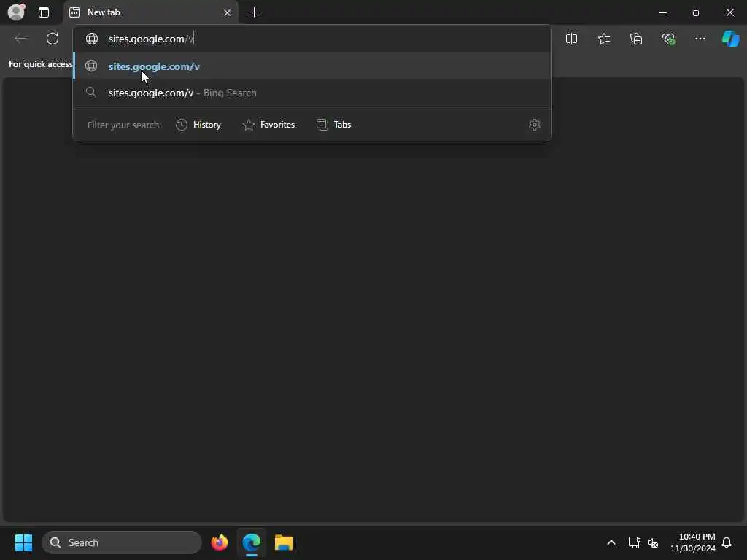Screen dimensions: 747x560
Task: Open the notifications bell
Action: [727, 542]
